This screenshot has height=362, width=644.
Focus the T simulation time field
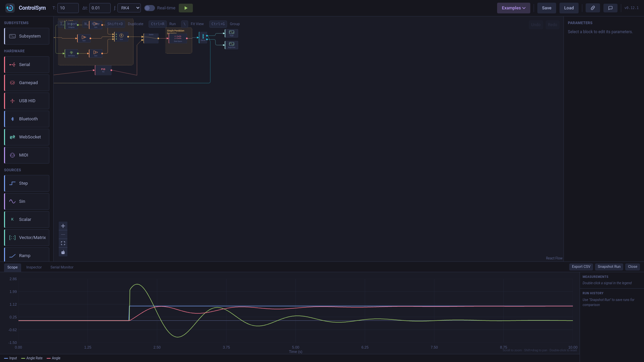(68, 8)
